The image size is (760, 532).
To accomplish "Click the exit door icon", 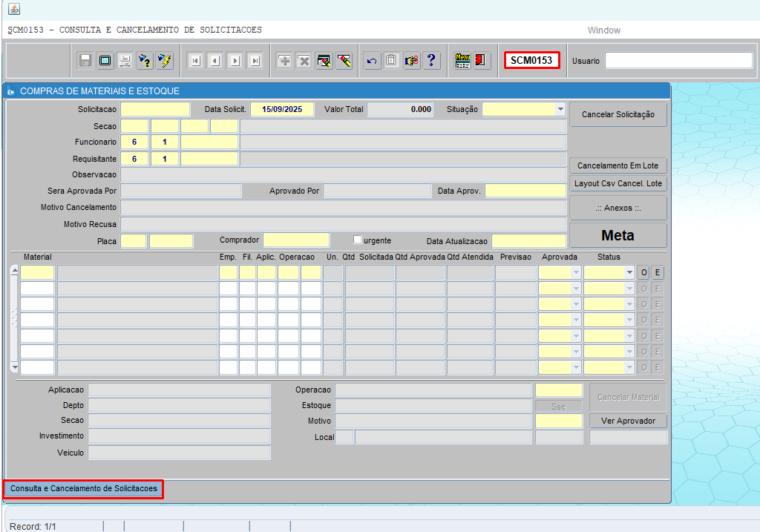I will point(482,61).
